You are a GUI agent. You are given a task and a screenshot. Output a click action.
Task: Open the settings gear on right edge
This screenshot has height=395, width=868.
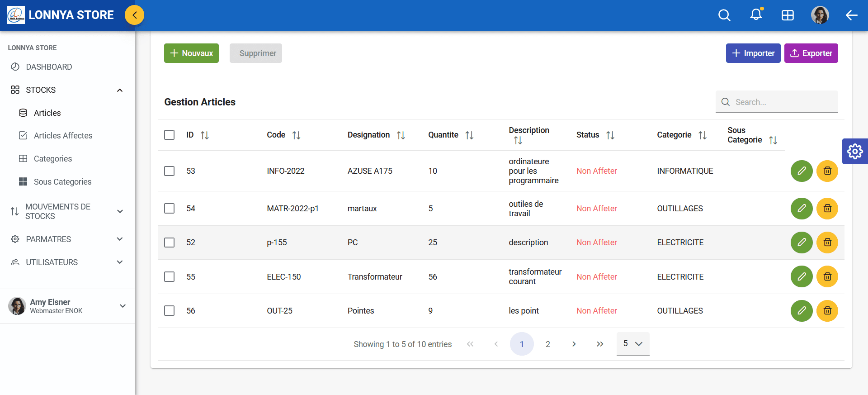coord(854,151)
